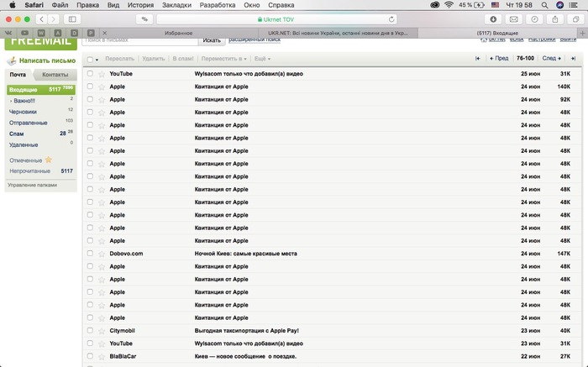
Task: Check the Citymobil email checkbox
Action: tap(90, 331)
